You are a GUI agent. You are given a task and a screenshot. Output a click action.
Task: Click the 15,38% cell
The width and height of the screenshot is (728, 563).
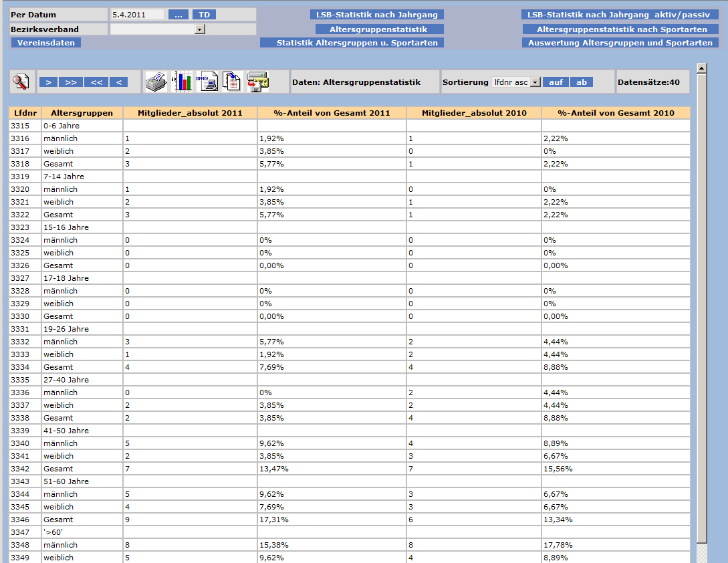(332, 545)
